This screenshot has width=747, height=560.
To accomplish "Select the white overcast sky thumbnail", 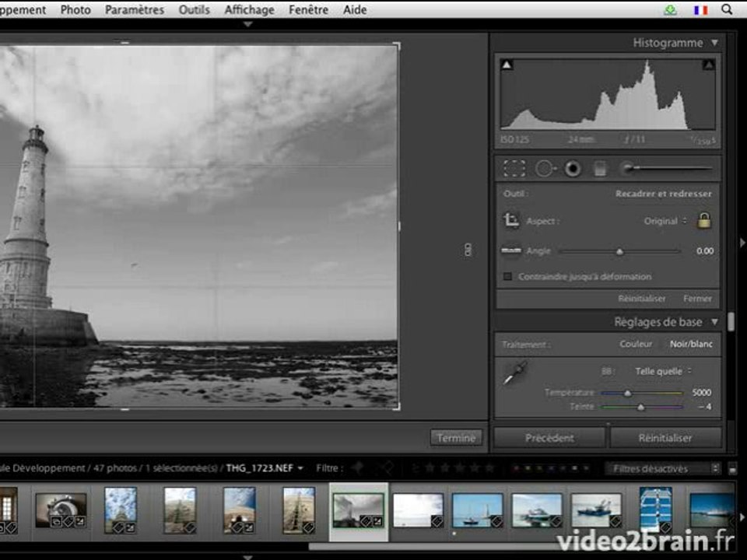I will 418,510.
